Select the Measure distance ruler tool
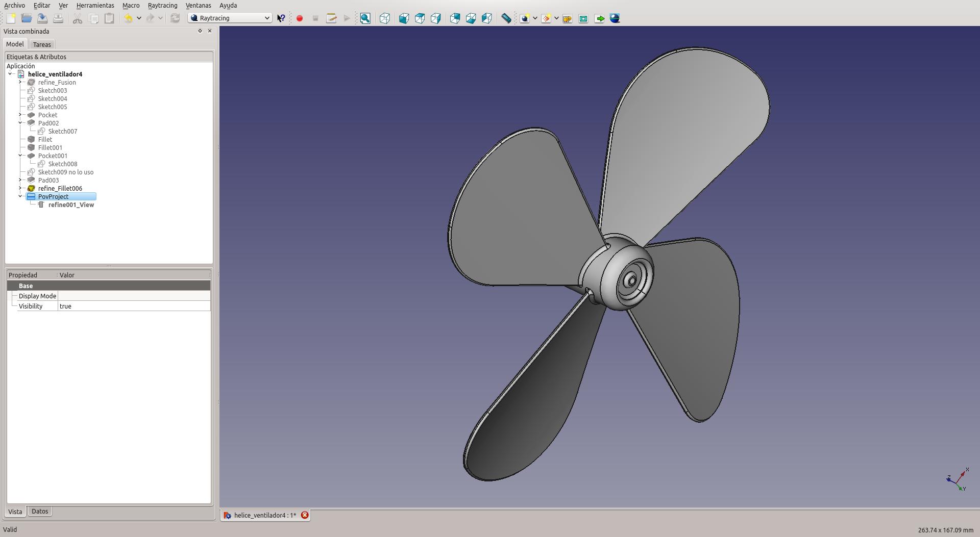The image size is (980, 537). 506,18
